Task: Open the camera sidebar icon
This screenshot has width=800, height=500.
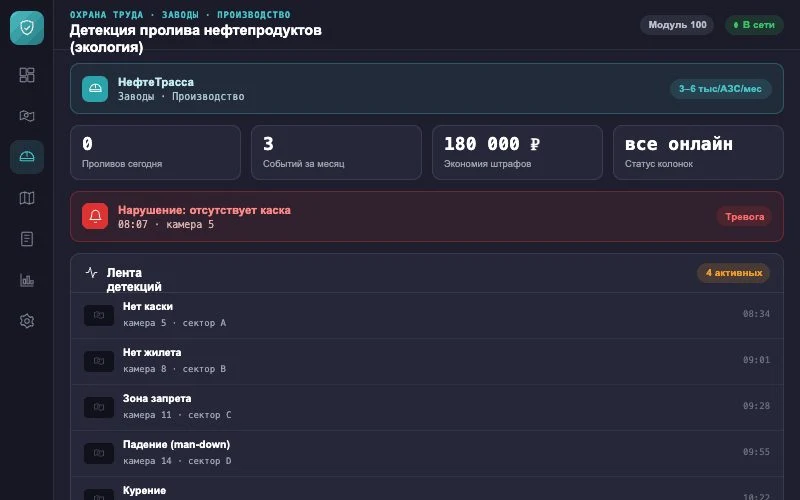Action: point(27,116)
